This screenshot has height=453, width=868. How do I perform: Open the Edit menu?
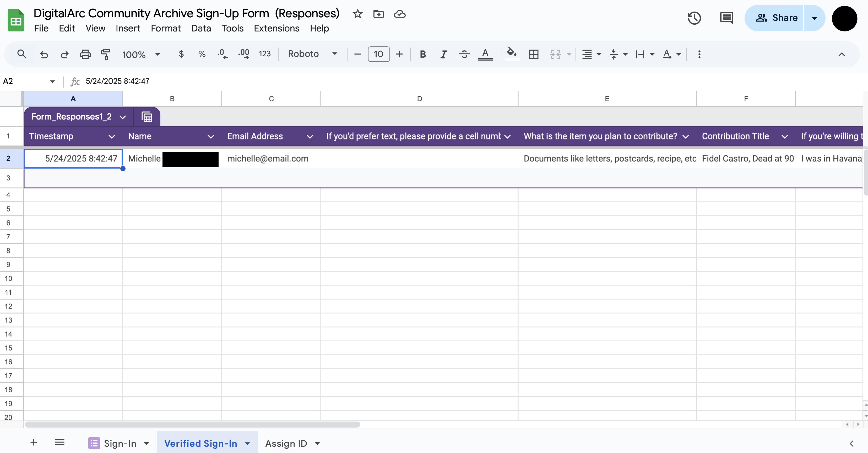pyautogui.click(x=67, y=28)
